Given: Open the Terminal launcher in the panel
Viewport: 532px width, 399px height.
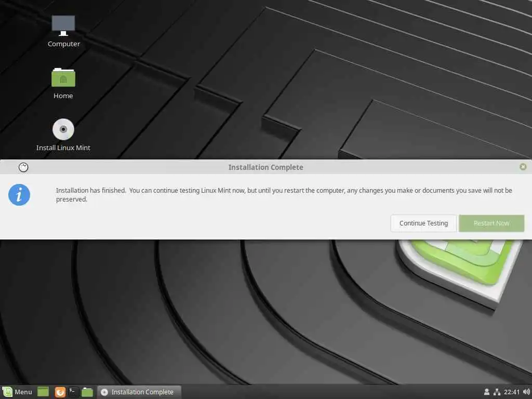Looking at the screenshot, I should 74,392.
